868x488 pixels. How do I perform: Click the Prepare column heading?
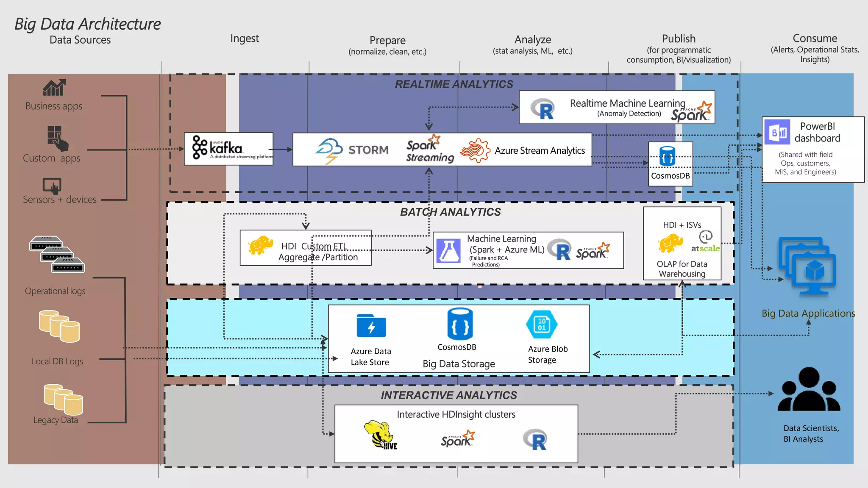387,40
